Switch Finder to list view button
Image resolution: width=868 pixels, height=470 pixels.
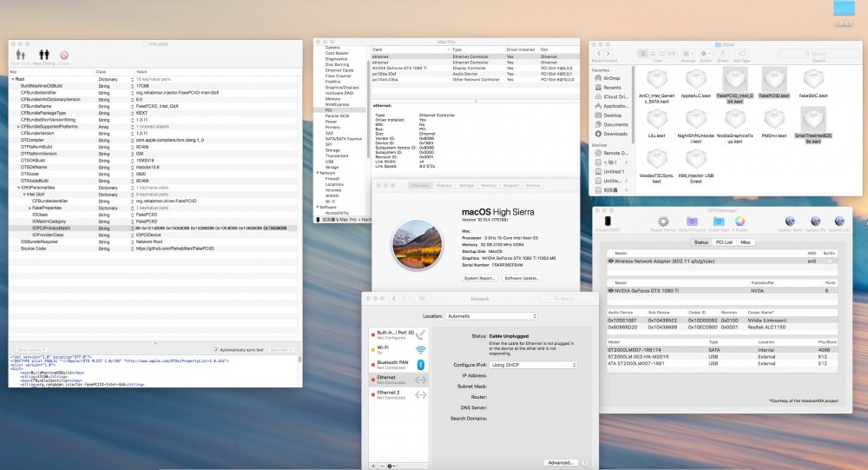(653, 54)
